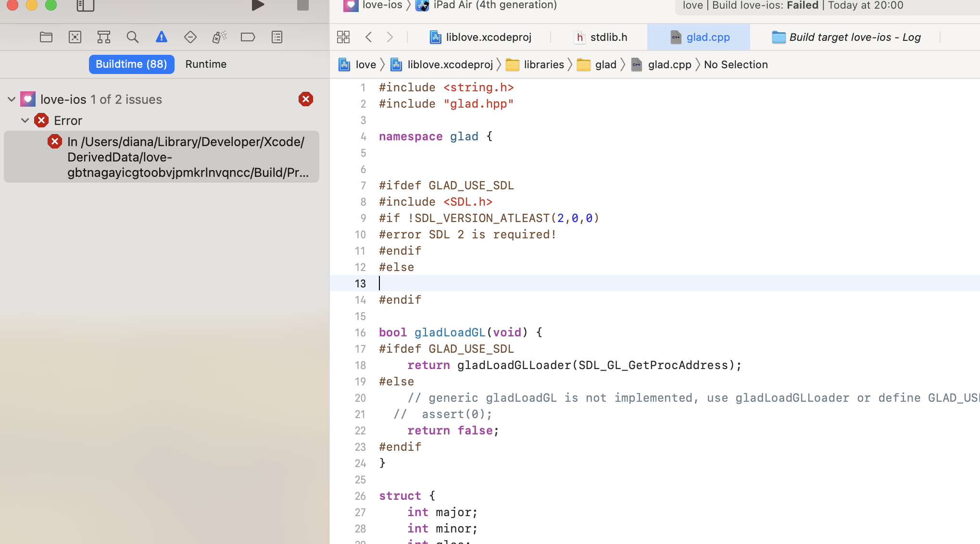This screenshot has height=544, width=980.
Task: Open the Report navigator icon
Action: 277,37
